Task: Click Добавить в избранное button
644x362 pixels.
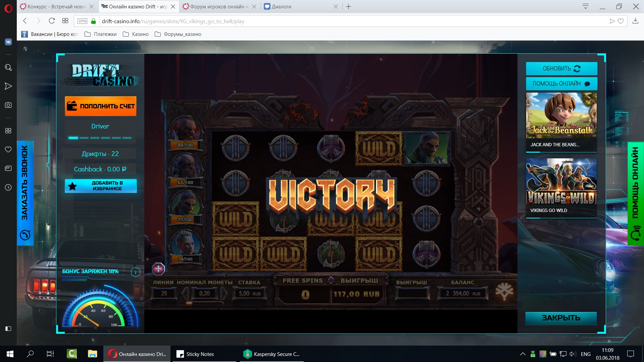Action: (x=101, y=186)
